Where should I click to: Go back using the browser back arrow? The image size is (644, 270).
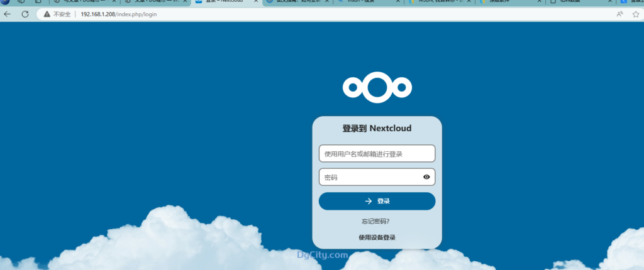(x=7, y=14)
